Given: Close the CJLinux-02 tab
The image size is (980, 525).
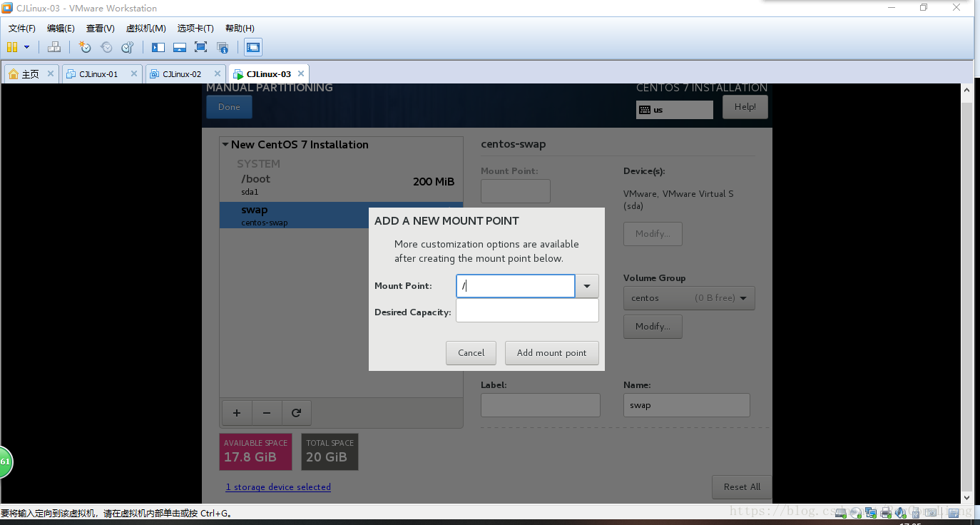Looking at the screenshot, I should point(217,73).
